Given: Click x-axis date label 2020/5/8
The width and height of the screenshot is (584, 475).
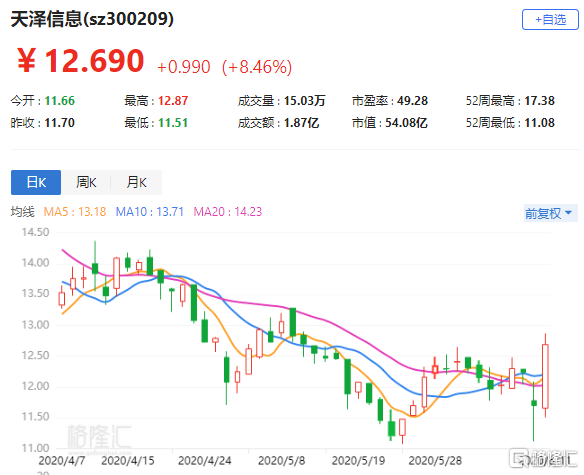Looking at the screenshot, I should (281, 461).
